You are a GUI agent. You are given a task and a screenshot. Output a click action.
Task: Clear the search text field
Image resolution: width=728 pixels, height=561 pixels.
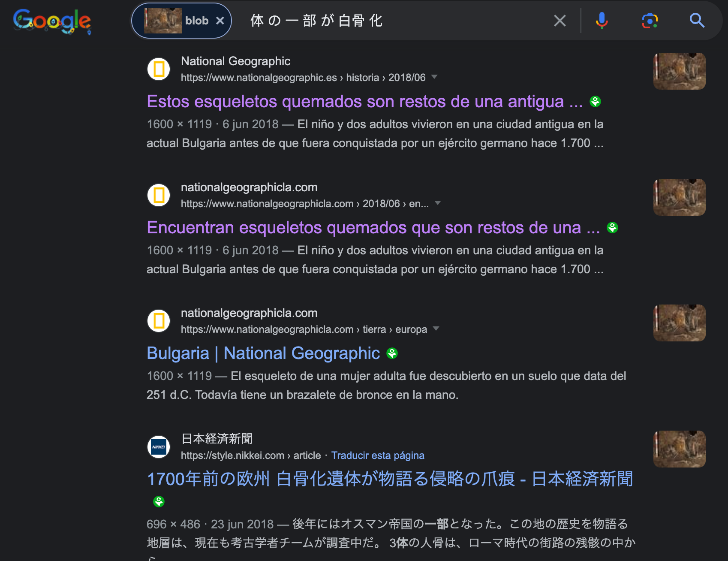point(560,21)
